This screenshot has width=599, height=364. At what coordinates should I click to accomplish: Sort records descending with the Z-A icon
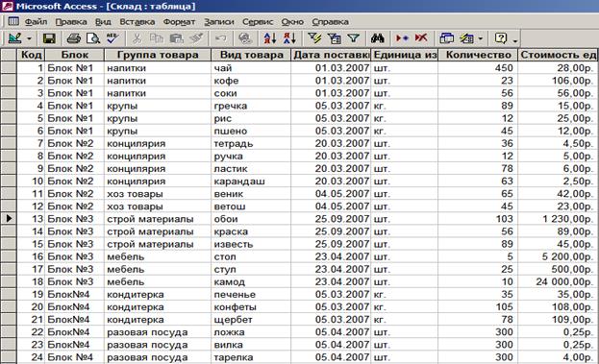point(289,38)
